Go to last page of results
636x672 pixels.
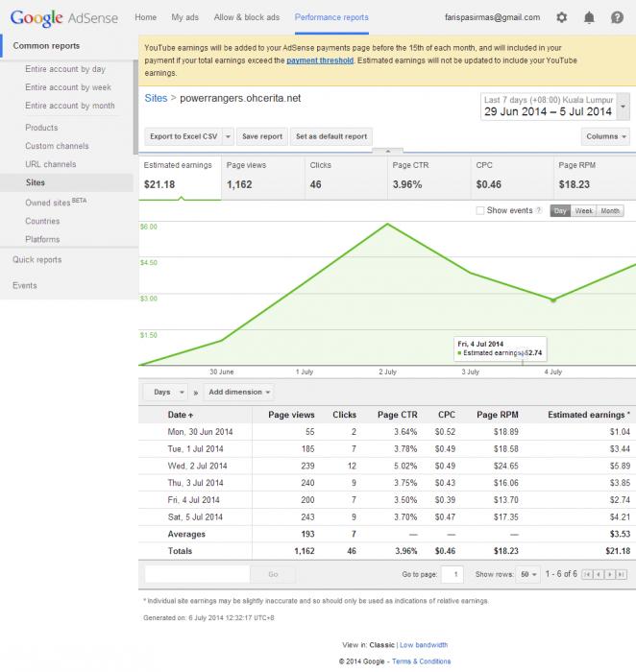[621, 574]
